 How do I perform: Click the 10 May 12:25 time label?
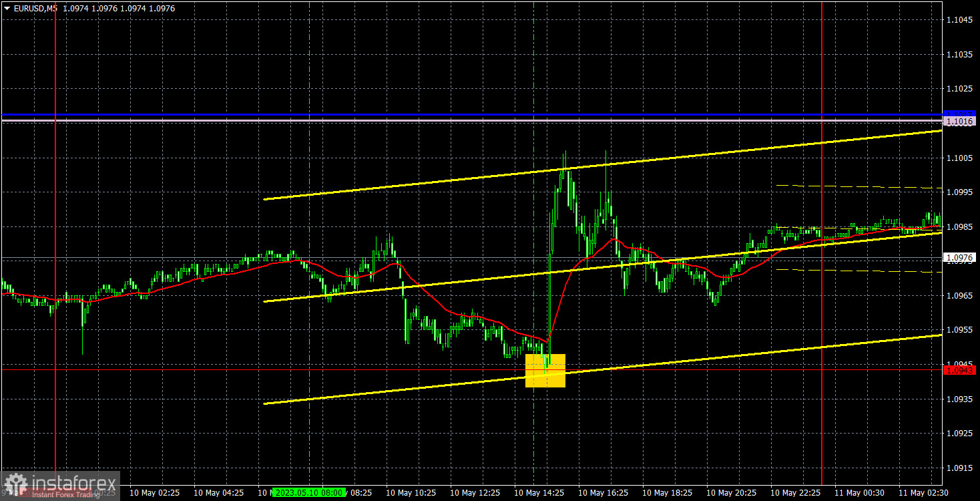(x=475, y=492)
